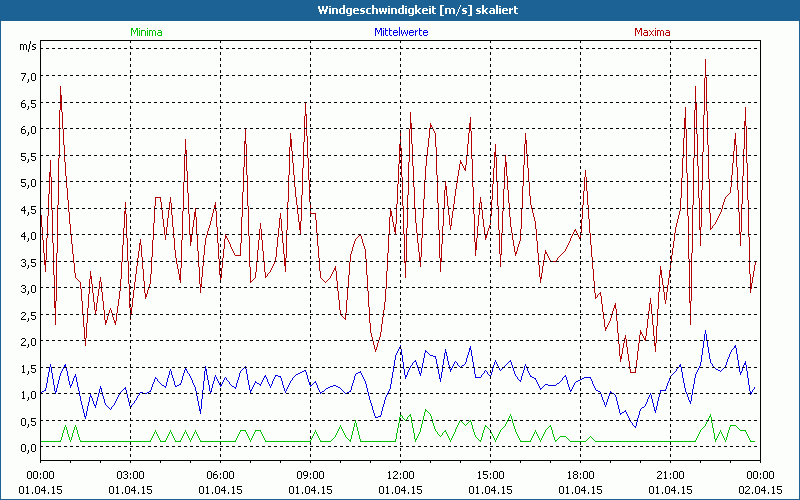The height and width of the screenshot is (500, 800).
Task: Select the 09:00 time axis label
Action: point(310,475)
